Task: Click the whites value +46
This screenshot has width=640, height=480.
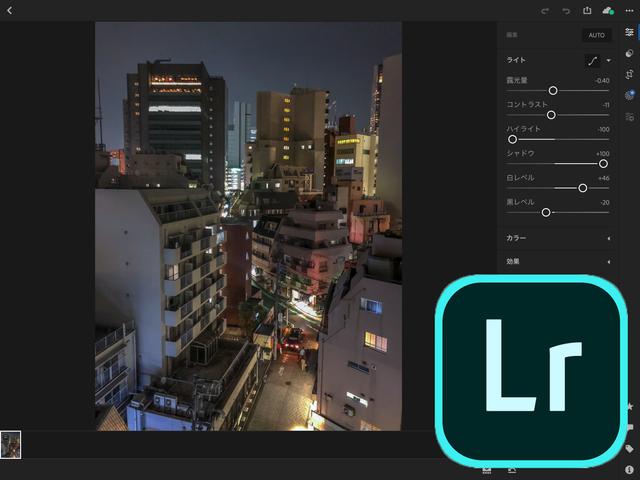Action: 604,178
